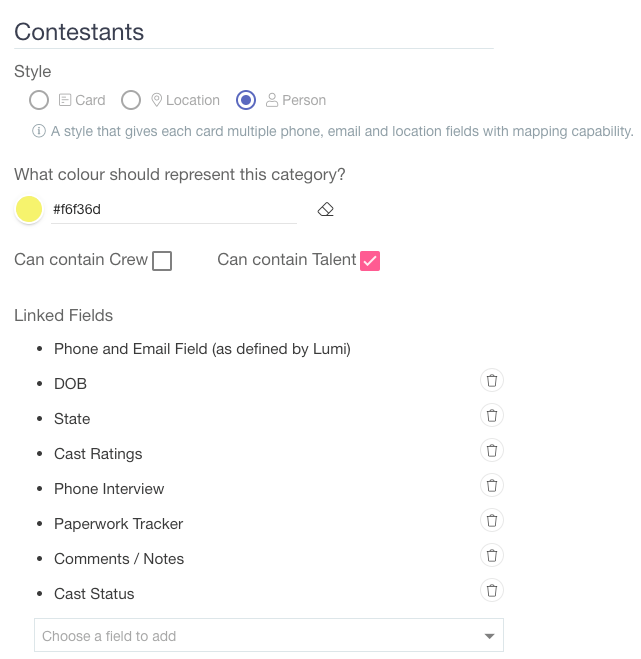Delete the Paperwork Tracker linked field

(491, 521)
